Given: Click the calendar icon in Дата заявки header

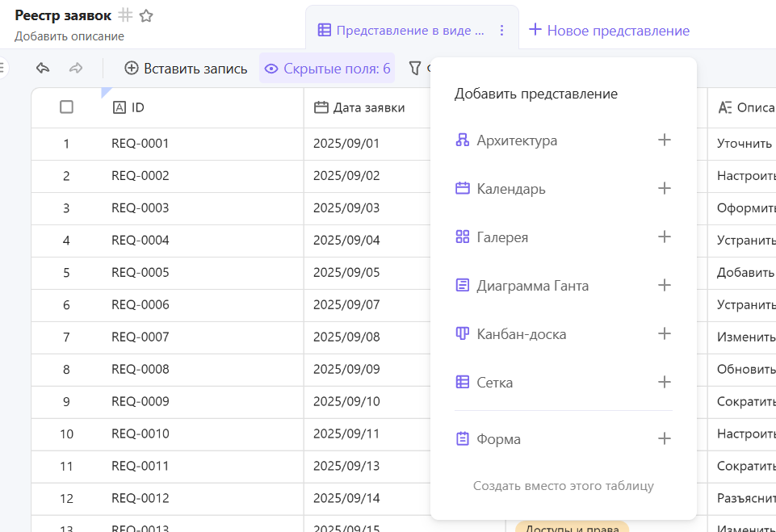Looking at the screenshot, I should click(x=321, y=107).
